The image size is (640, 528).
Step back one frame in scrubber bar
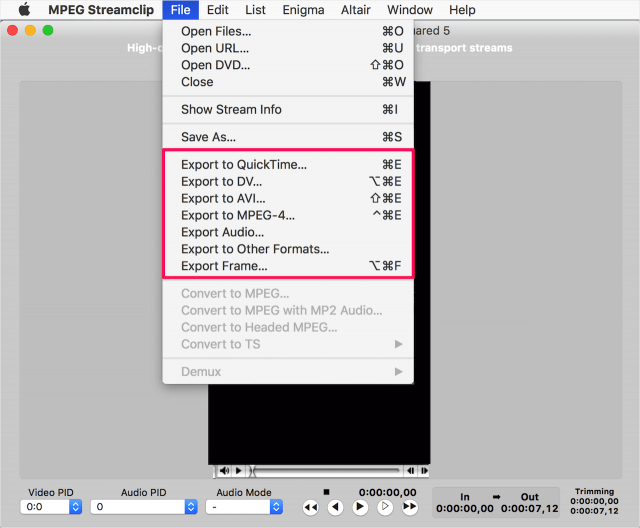[x=411, y=471]
